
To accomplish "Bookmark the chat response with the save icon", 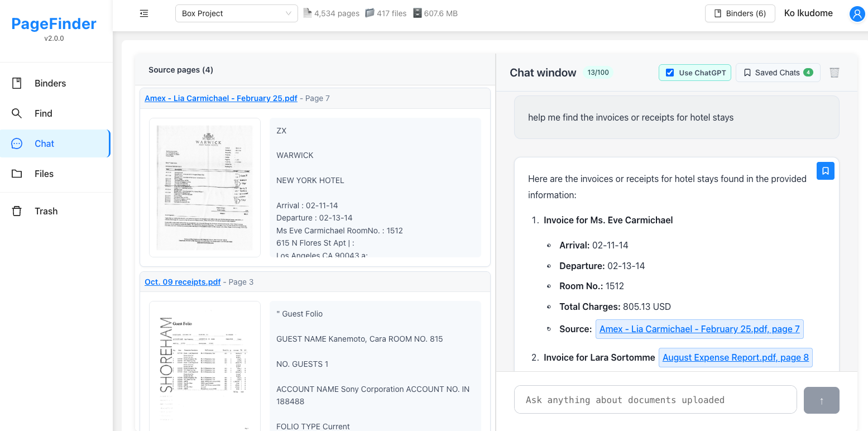I will [x=826, y=171].
